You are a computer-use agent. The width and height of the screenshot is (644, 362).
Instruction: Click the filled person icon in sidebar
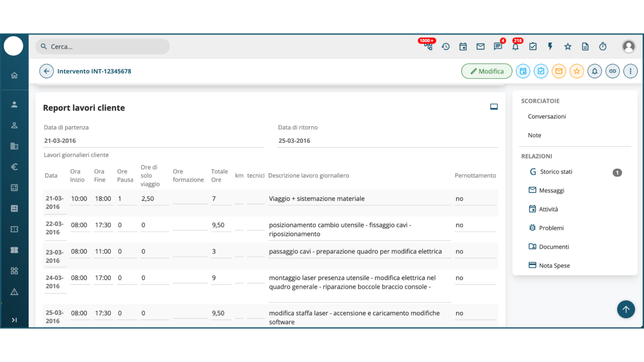point(14,105)
